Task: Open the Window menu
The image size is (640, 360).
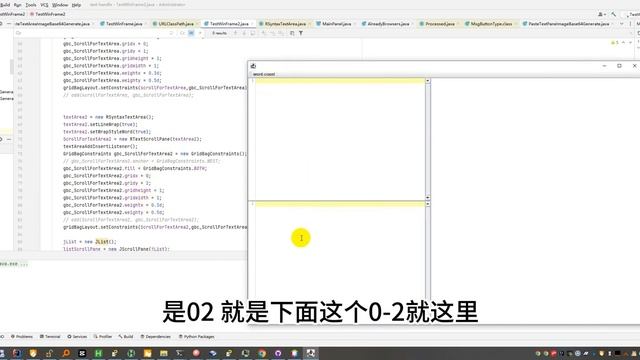Action: coord(60,5)
